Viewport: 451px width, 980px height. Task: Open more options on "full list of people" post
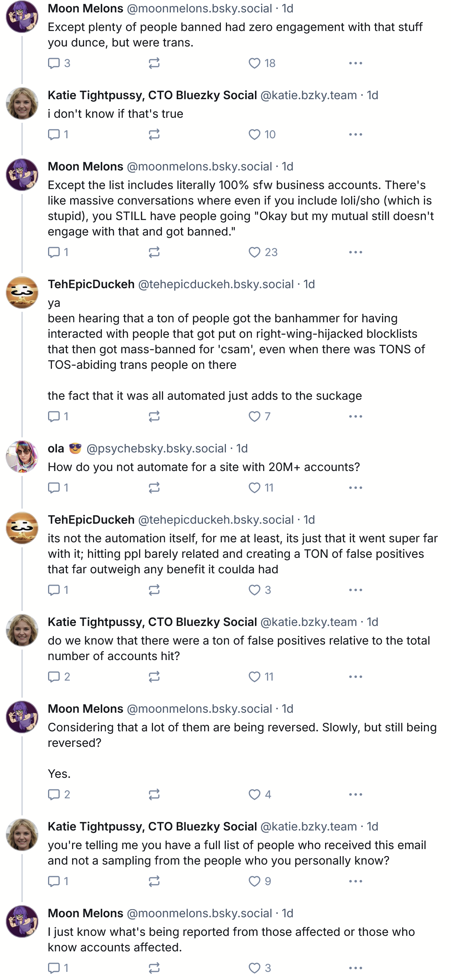point(355,881)
